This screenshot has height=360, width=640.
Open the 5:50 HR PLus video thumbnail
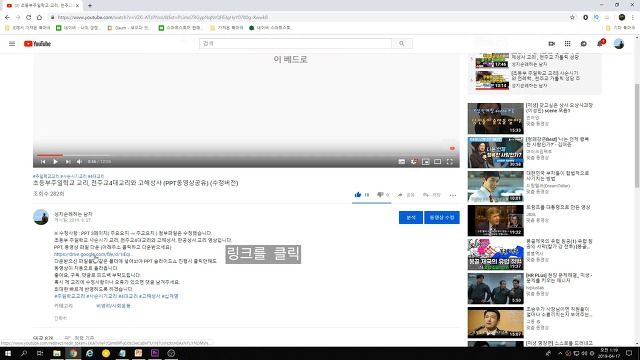[x=496, y=289]
